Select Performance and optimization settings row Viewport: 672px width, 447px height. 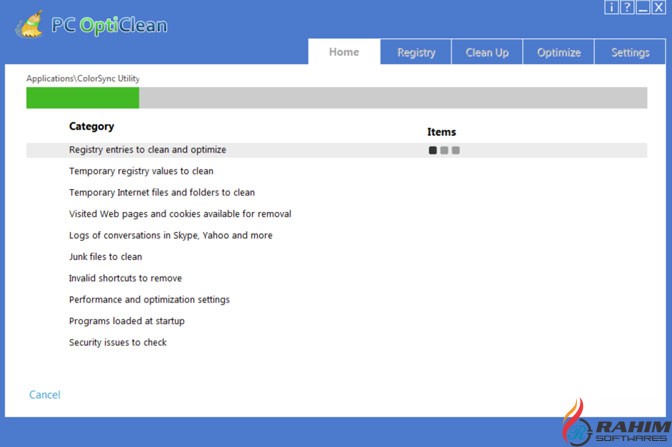tap(149, 300)
